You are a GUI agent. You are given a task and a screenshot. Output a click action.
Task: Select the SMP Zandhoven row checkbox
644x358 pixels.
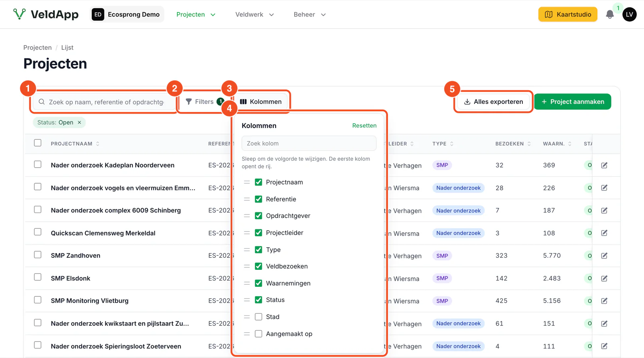pos(37,255)
